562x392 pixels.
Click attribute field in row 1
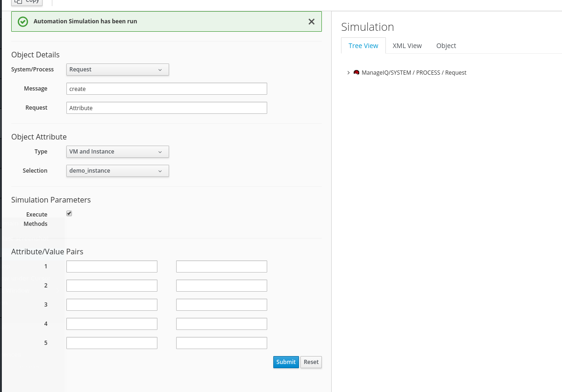point(112,266)
